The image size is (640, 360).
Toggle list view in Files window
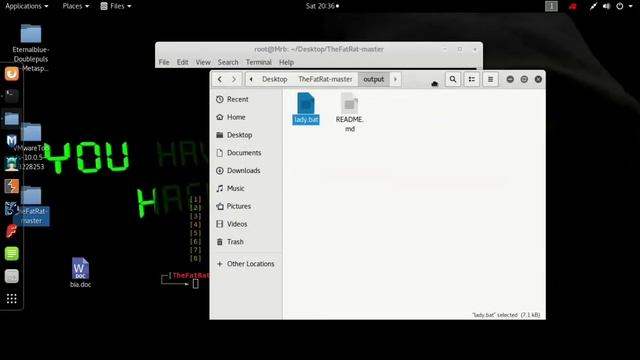pyautogui.click(x=472, y=79)
